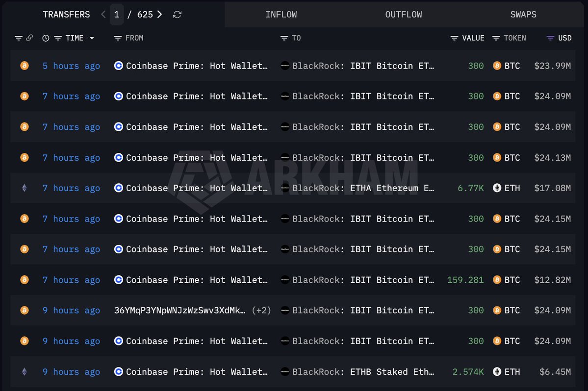Click the chain link icon in the header

click(x=29, y=38)
